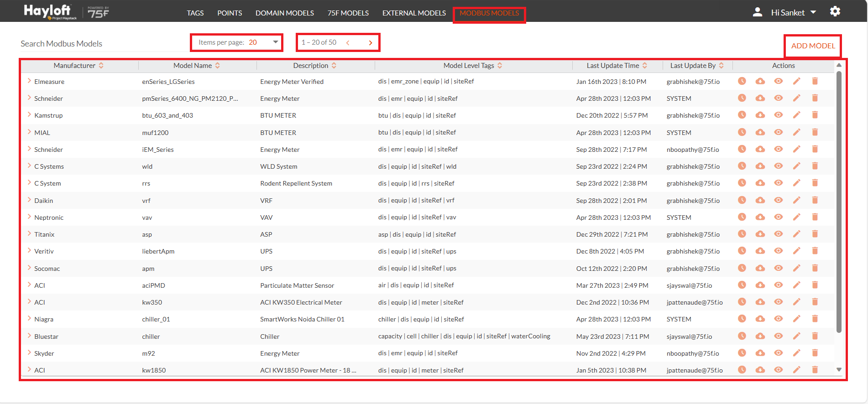Sort by Last Update Time arrows
Image resolution: width=868 pixels, height=404 pixels.
[645, 66]
